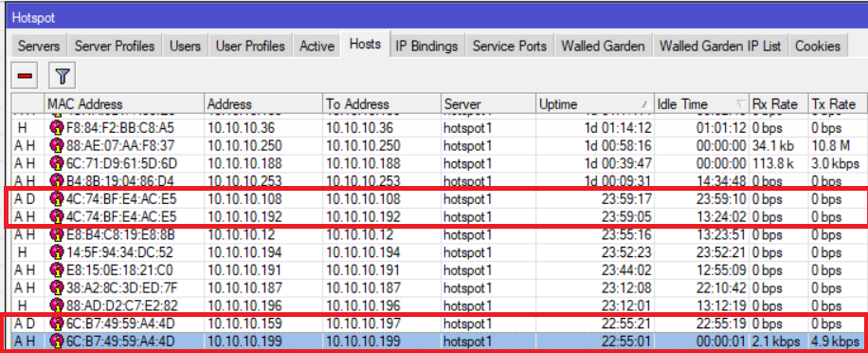Click idle time value 14:34:48
Screen dimensions: 868x353
point(721,180)
